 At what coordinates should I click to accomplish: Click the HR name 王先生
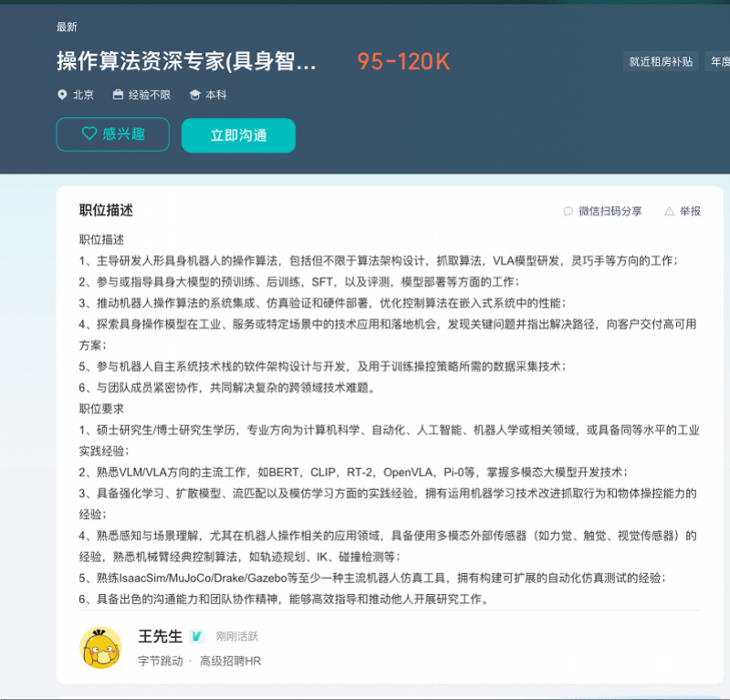click(x=161, y=636)
